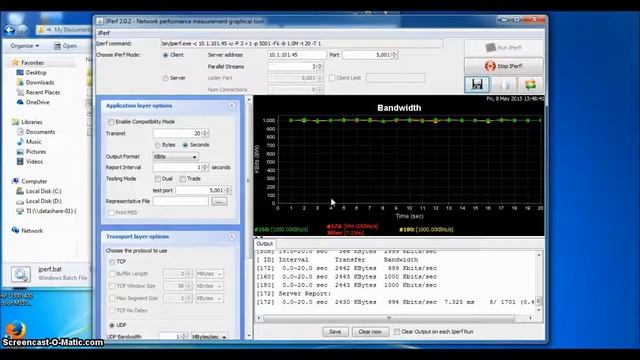The image size is (640, 360).
Task: Open the JPerf menu
Action: pos(104,33)
